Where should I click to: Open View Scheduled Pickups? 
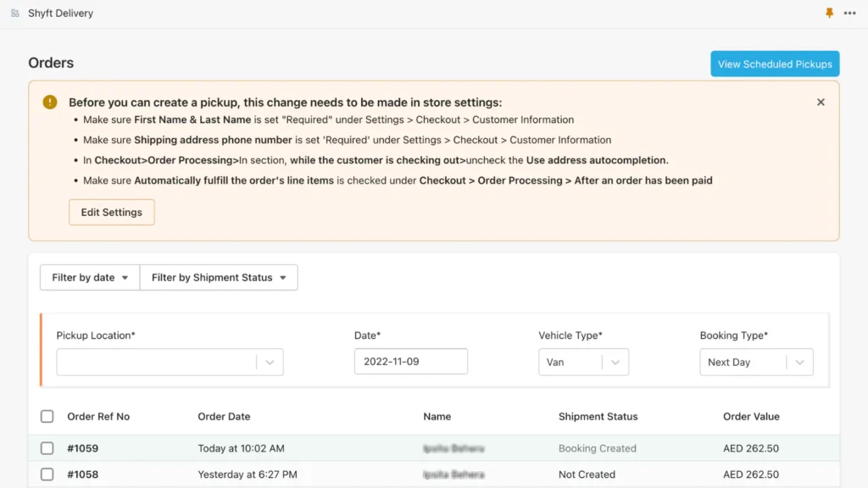coord(775,64)
